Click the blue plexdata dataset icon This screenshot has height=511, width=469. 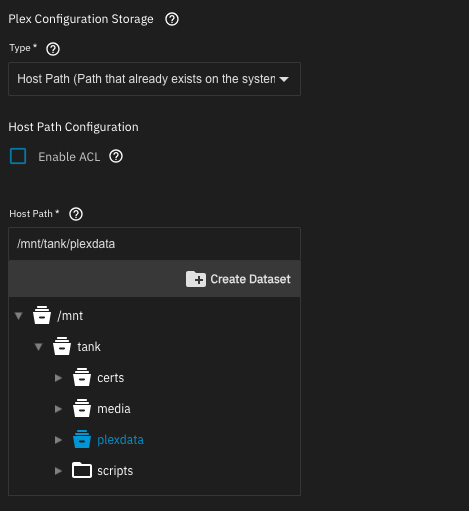coord(82,439)
